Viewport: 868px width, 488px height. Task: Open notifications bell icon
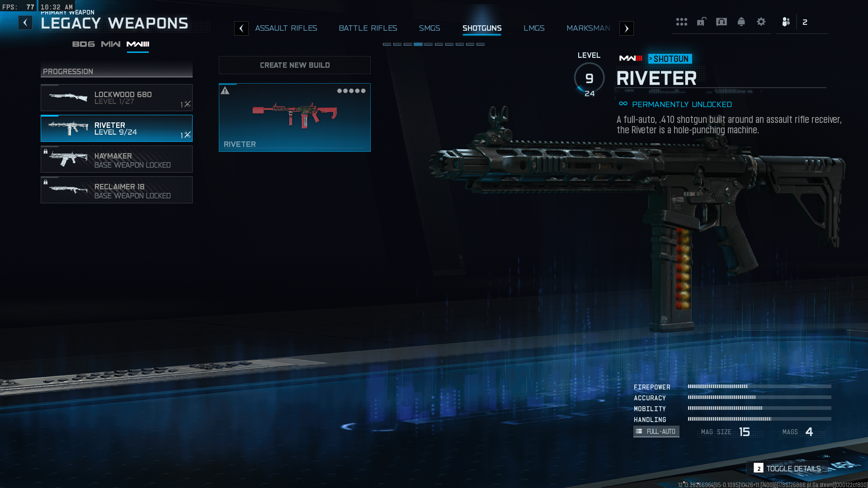pos(741,22)
